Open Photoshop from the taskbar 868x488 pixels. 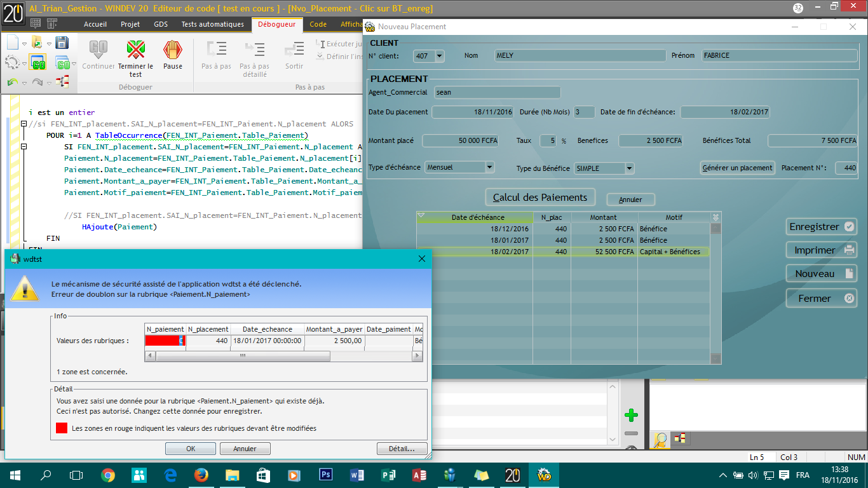pyautogui.click(x=326, y=475)
